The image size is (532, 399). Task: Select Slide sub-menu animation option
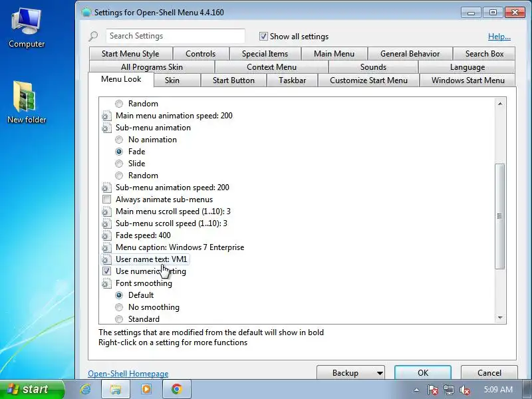click(119, 164)
